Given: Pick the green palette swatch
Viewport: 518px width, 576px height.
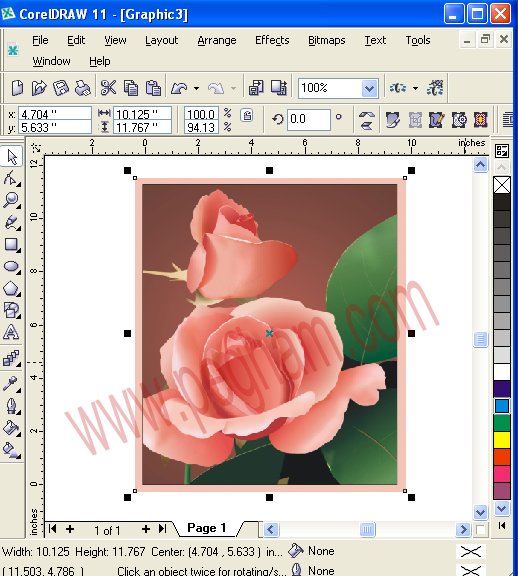Looking at the screenshot, I should pyautogui.click(x=502, y=423).
